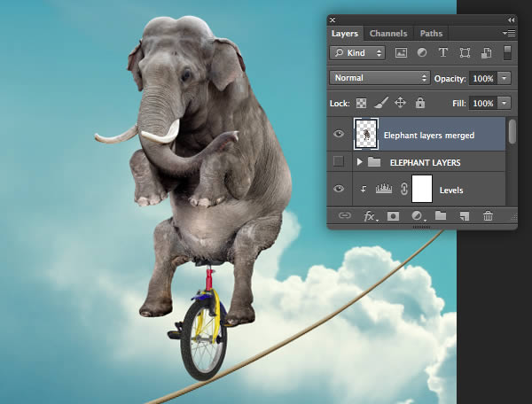Image resolution: width=532 pixels, height=404 pixels.
Task: Click the link layers chain icon
Action: point(345,215)
